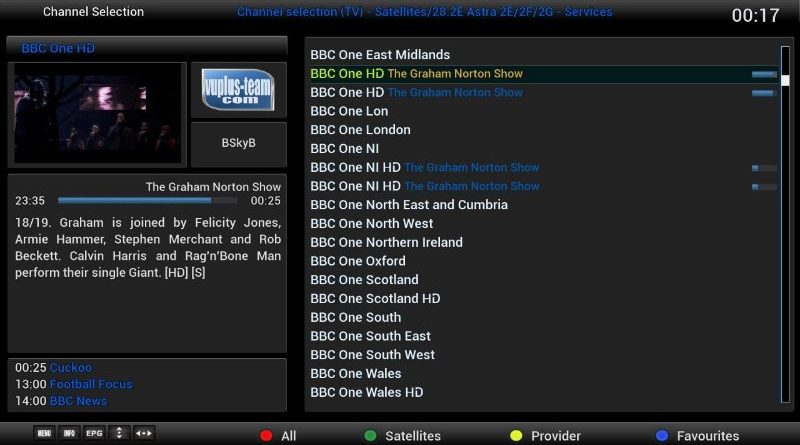This screenshot has width=800, height=445.
Task: Click the 00:17 clock display
Action: [755, 15]
